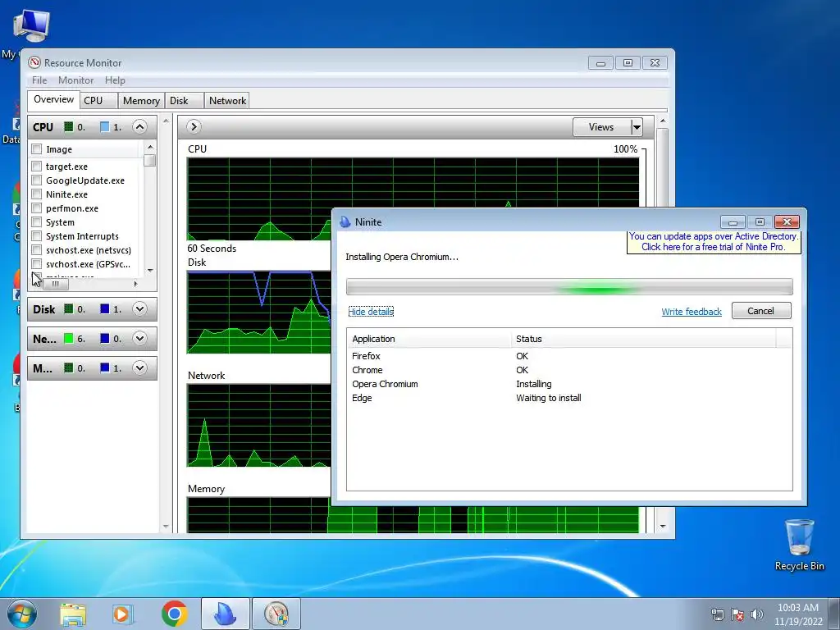Click the volume speaker tray icon

757,614
